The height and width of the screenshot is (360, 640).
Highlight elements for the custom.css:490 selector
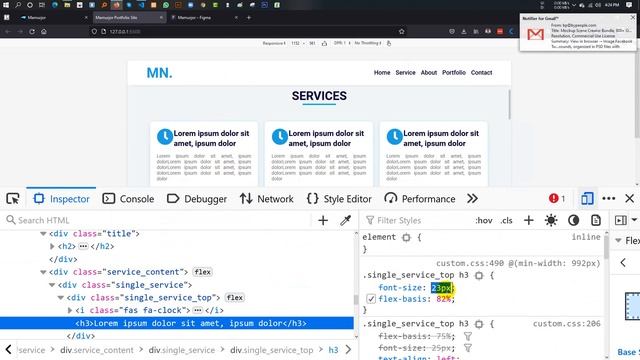[x=479, y=276]
